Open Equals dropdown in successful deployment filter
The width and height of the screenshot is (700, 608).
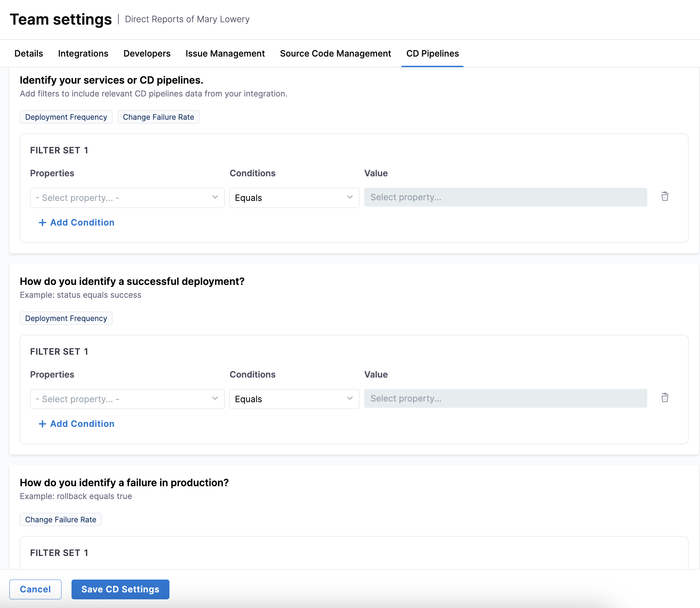[x=294, y=399]
